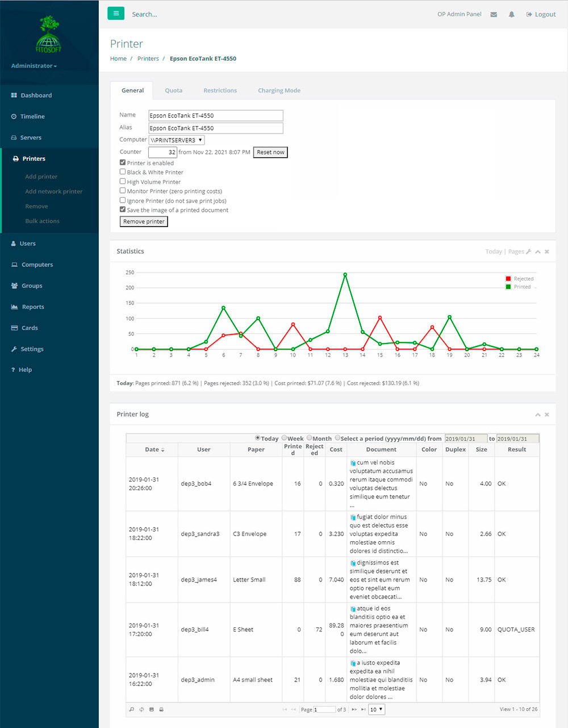
Task: Select the Week radio button
Action: 285,438
